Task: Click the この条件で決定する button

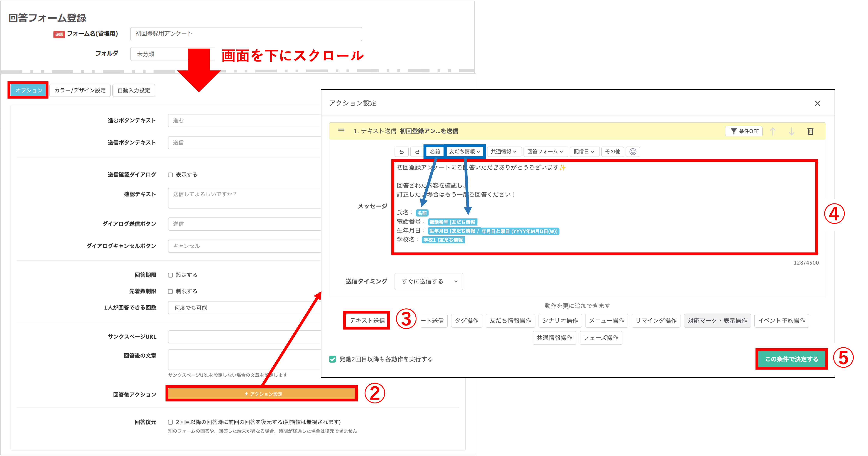Action: point(791,359)
